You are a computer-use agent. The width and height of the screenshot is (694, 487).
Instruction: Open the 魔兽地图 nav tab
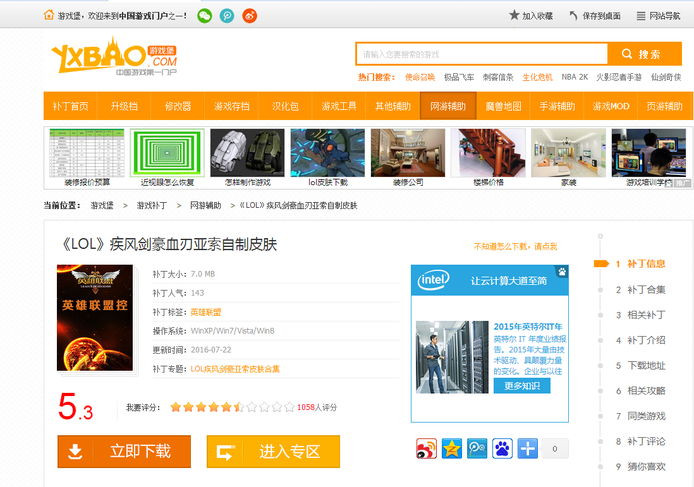pos(503,106)
